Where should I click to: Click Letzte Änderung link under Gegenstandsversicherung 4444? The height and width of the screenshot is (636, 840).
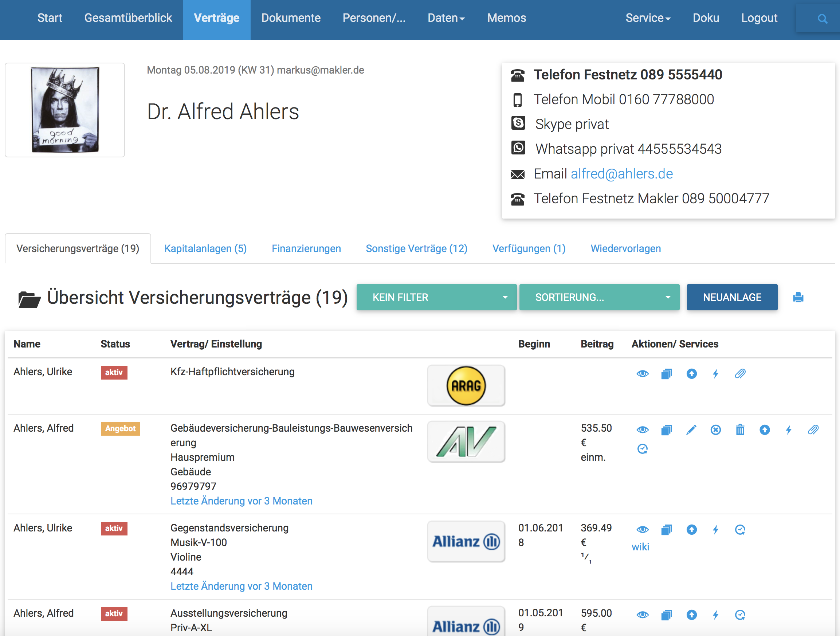241,586
